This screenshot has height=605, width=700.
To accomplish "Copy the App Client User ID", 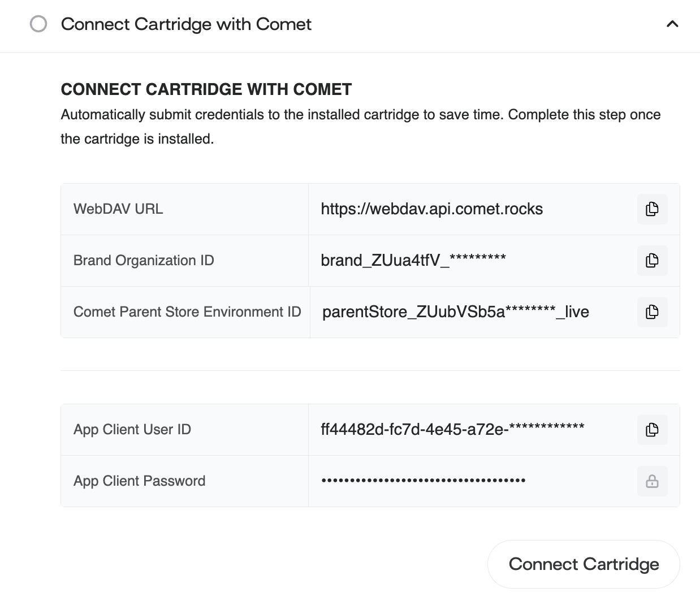I will pos(652,430).
